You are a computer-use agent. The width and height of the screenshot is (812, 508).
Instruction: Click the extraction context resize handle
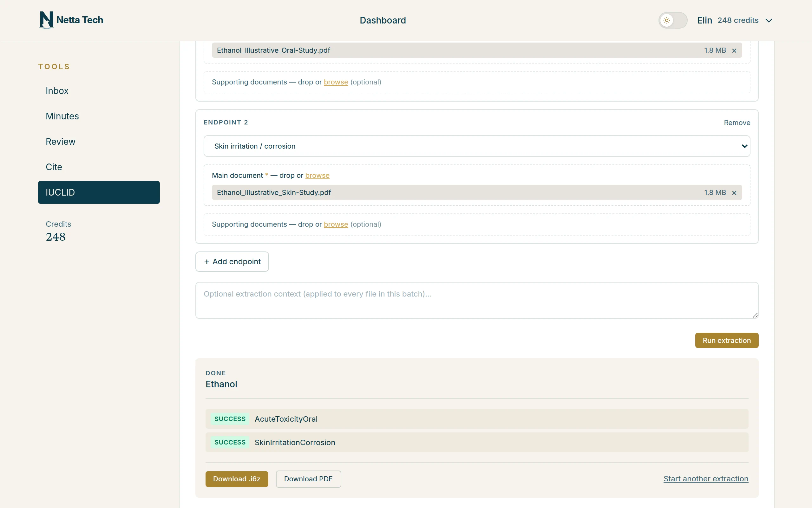coord(755,315)
